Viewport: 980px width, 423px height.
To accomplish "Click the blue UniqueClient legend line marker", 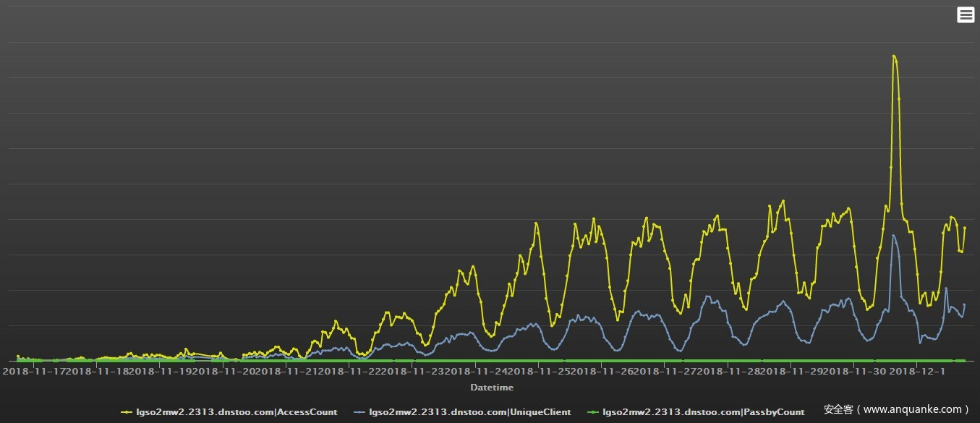I will pyautogui.click(x=359, y=412).
